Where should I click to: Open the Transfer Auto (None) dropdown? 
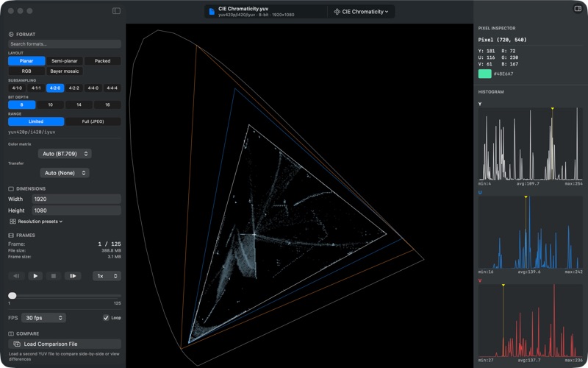point(65,173)
